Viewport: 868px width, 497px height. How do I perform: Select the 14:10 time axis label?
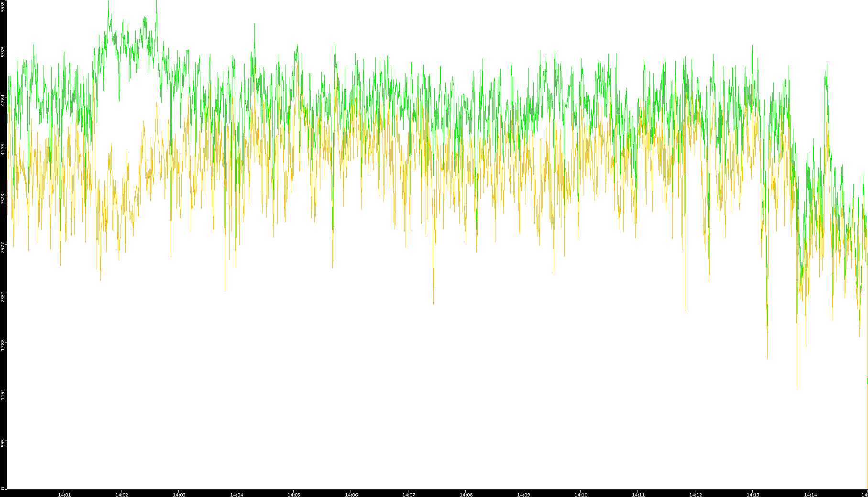pos(581,494)
